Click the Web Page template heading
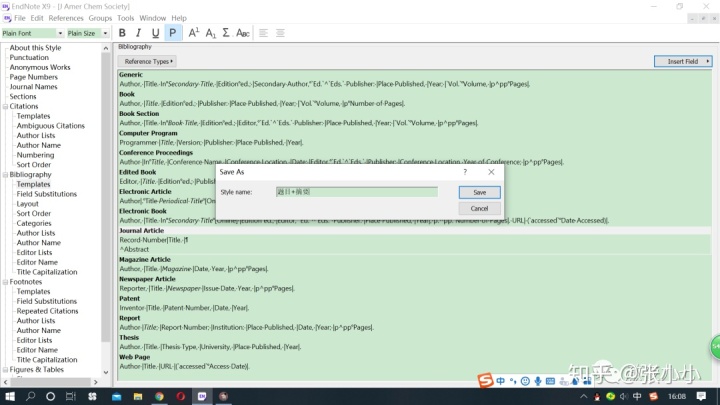The image size is (720, 405). pos(135,357)
